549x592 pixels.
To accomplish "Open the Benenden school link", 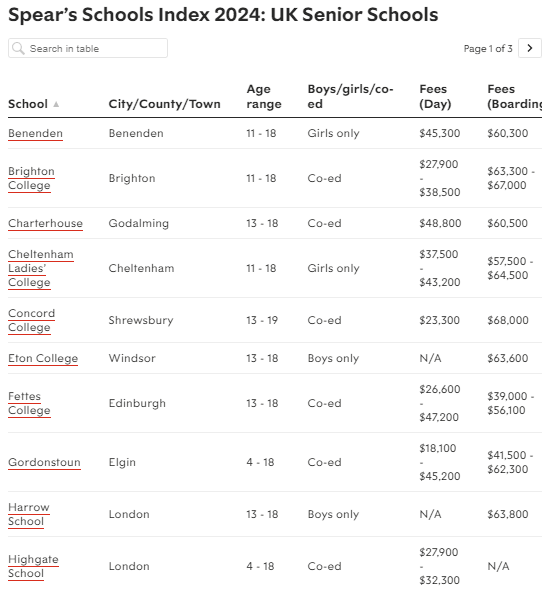I will [35, 133].
